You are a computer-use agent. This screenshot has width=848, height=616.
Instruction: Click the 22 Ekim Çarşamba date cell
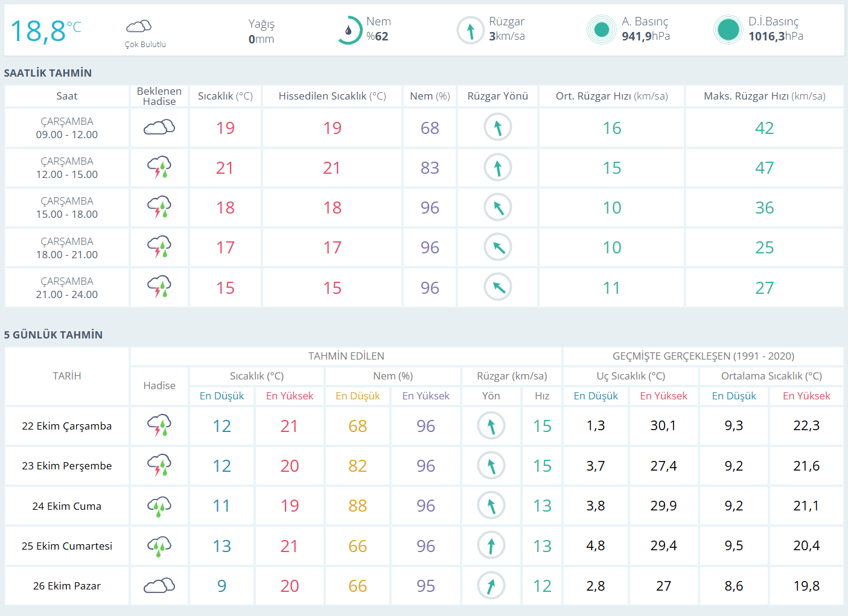67,426
